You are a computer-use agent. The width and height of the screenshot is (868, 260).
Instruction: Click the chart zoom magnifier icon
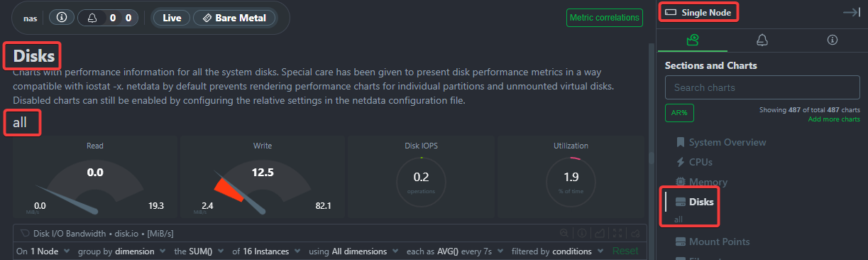564,232
